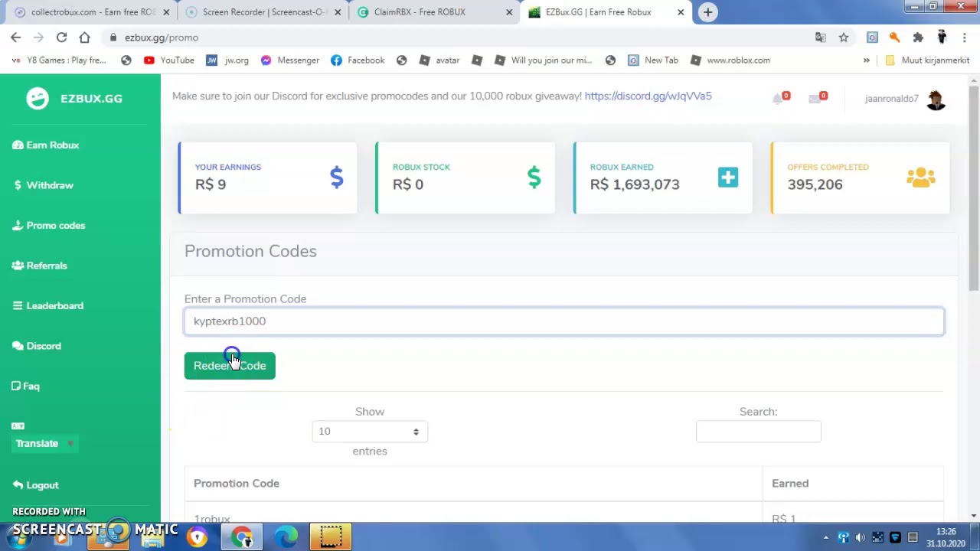Click the R$ 1,693,073 robux earned value

point(635,184)
